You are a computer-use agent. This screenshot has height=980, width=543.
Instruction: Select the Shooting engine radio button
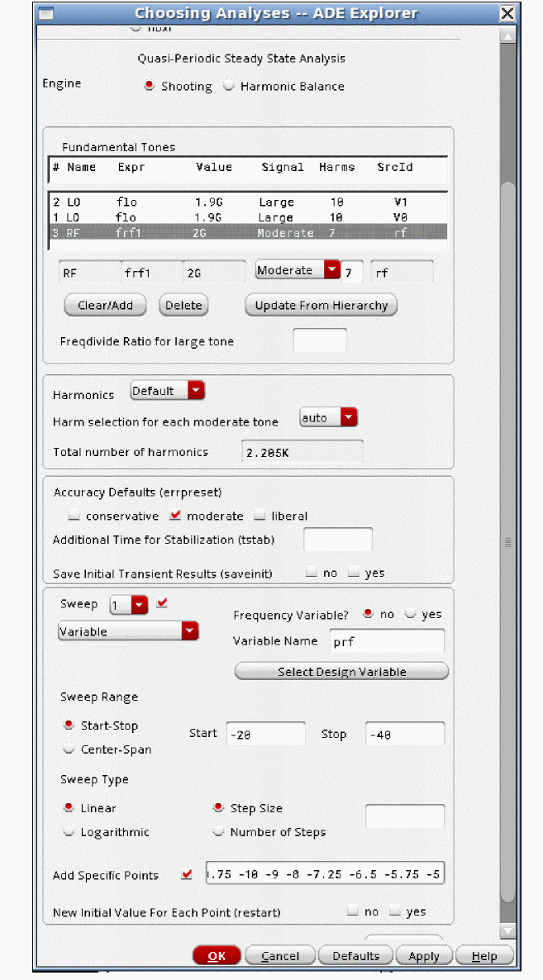(x=150, y=86)
